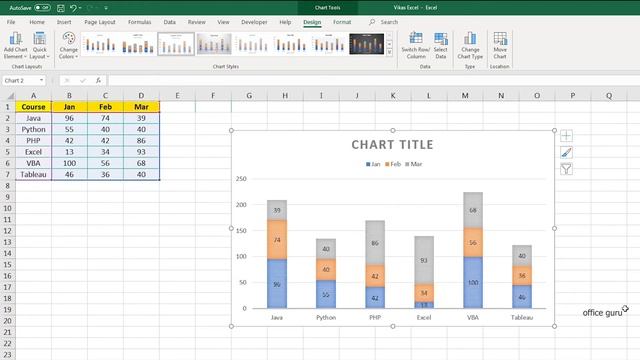Viewport: 640px width, 360px height.
Task: Select column header F
Action: (x=213, y=96)
